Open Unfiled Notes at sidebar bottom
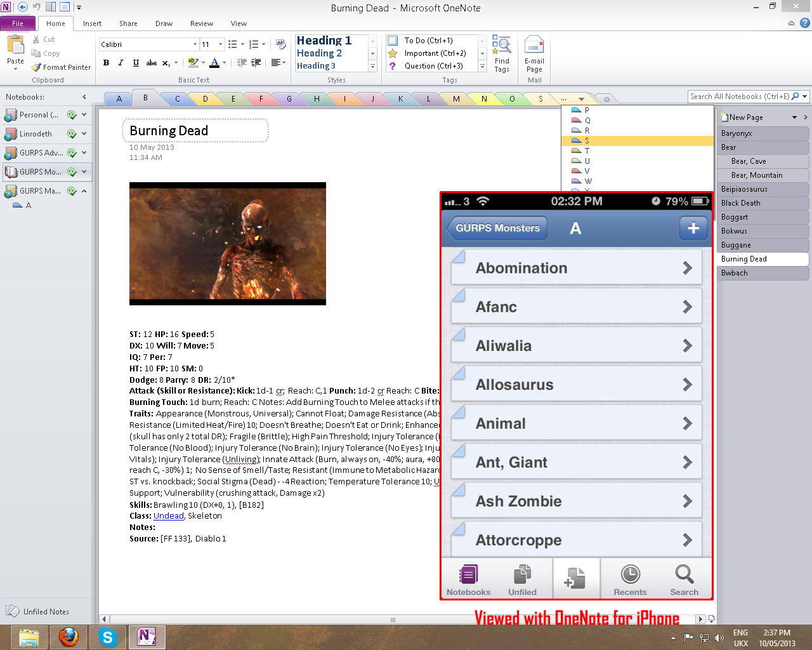This screenshot has width=812, height=650. (38, 611)
